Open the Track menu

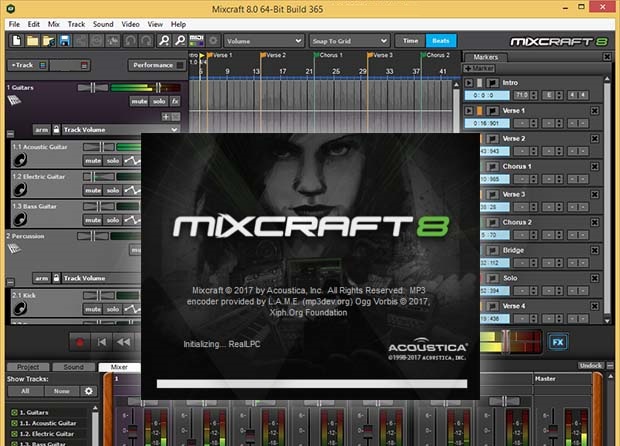tap(76, 24)
